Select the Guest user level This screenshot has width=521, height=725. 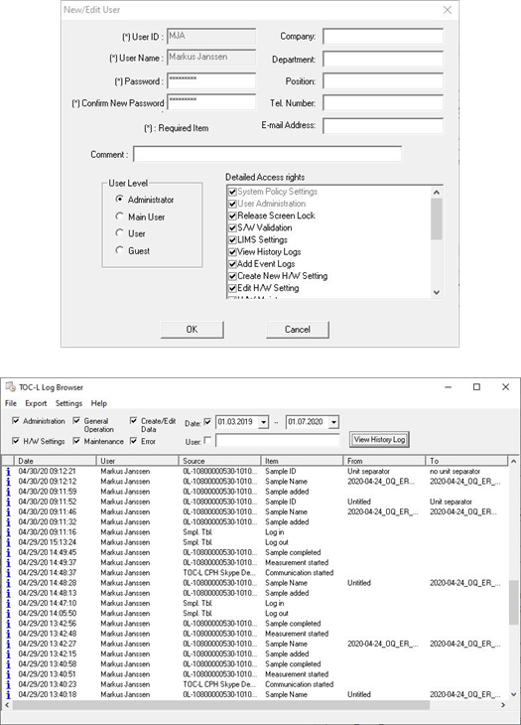click(119, 250)
